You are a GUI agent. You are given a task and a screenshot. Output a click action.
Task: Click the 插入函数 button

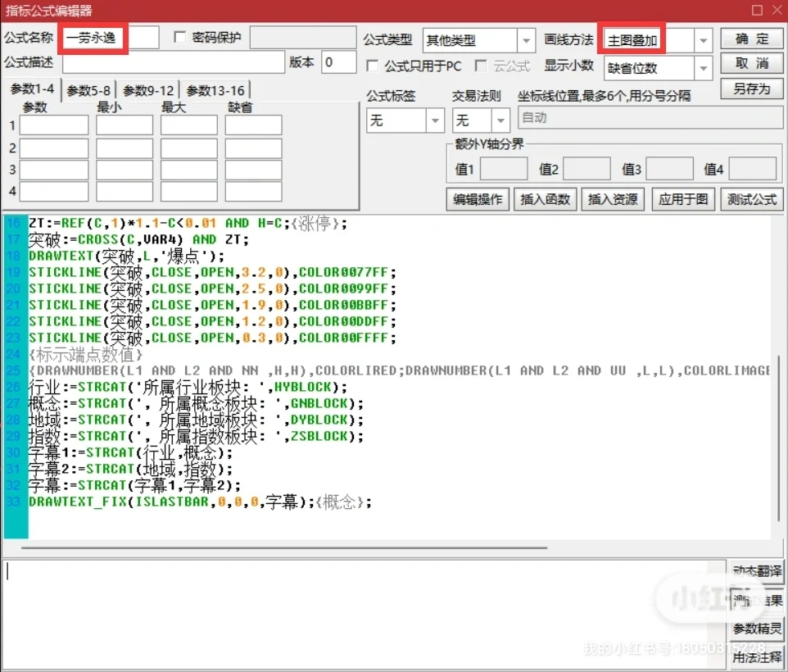[x=545, y=199]
